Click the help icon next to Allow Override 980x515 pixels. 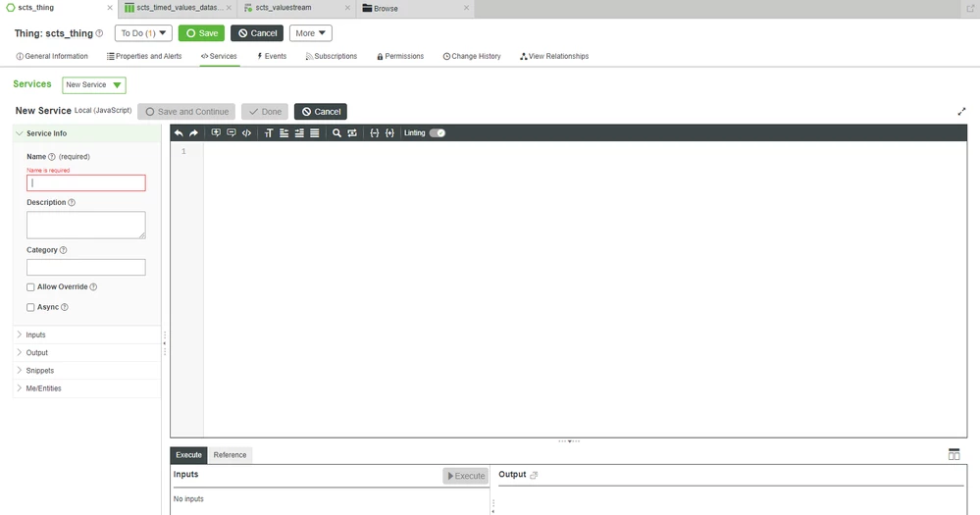(93, 286)
